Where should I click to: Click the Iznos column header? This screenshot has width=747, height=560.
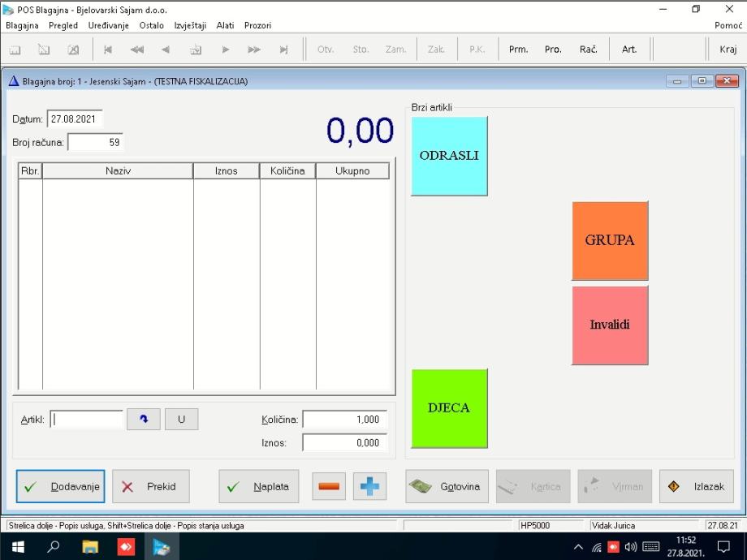click(227, 171)
